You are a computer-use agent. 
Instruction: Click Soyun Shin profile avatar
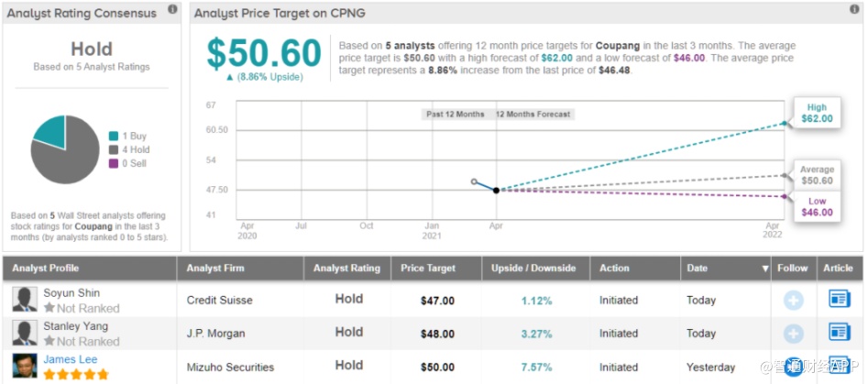pyautogui.click(x=25, y=300)
